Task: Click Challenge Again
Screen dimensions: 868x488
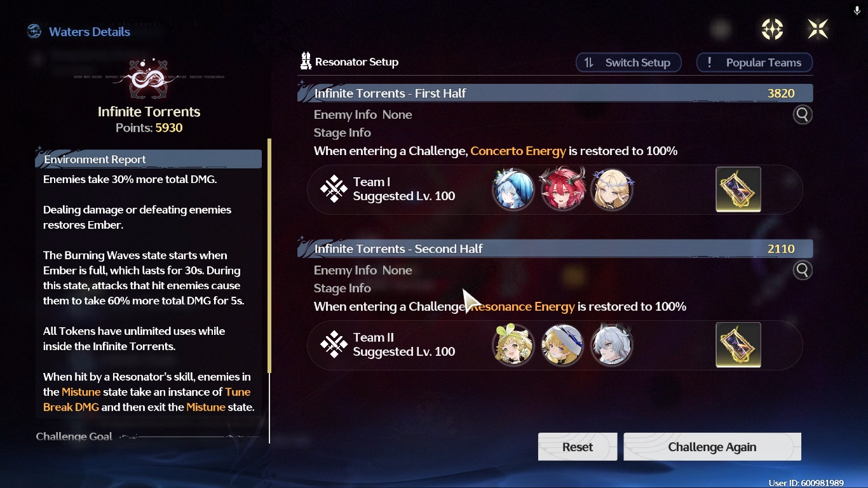Action: 712,447
